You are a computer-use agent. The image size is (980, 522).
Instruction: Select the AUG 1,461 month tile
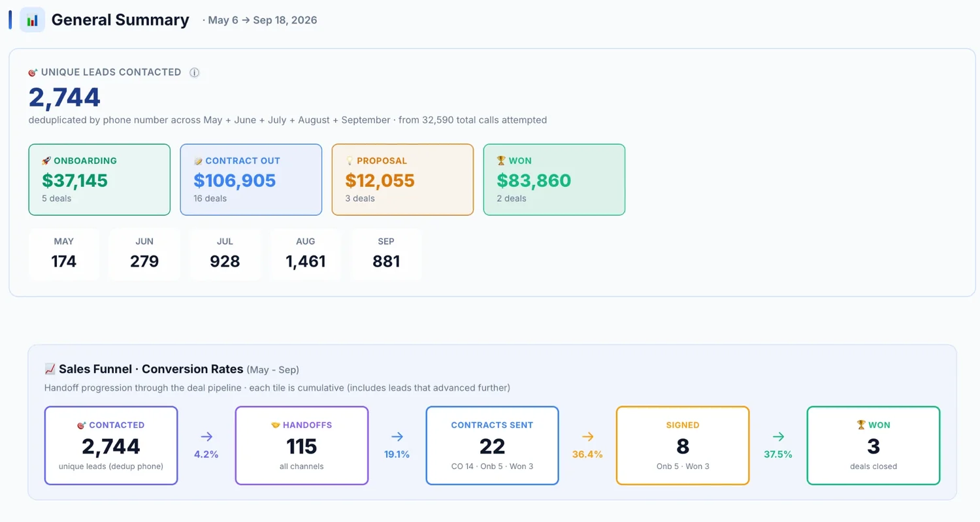point(306,254)
